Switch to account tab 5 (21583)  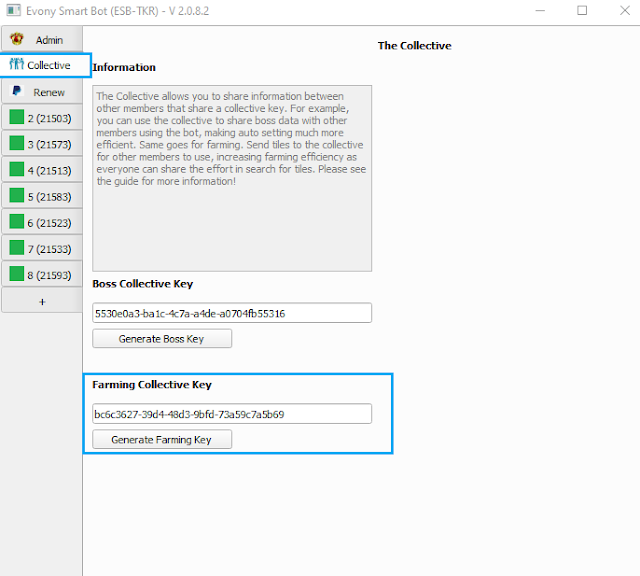(x=42, y=196)
